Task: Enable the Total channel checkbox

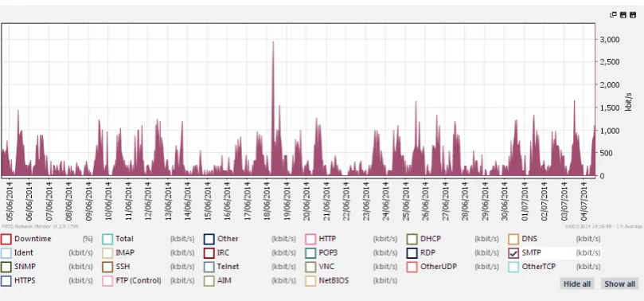Action: [107, 239]
